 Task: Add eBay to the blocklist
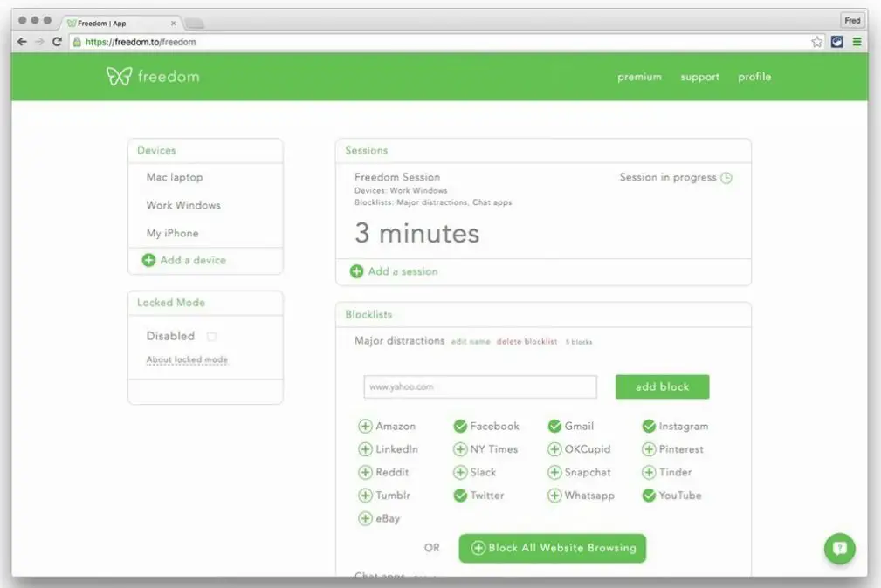pos(365,518)
